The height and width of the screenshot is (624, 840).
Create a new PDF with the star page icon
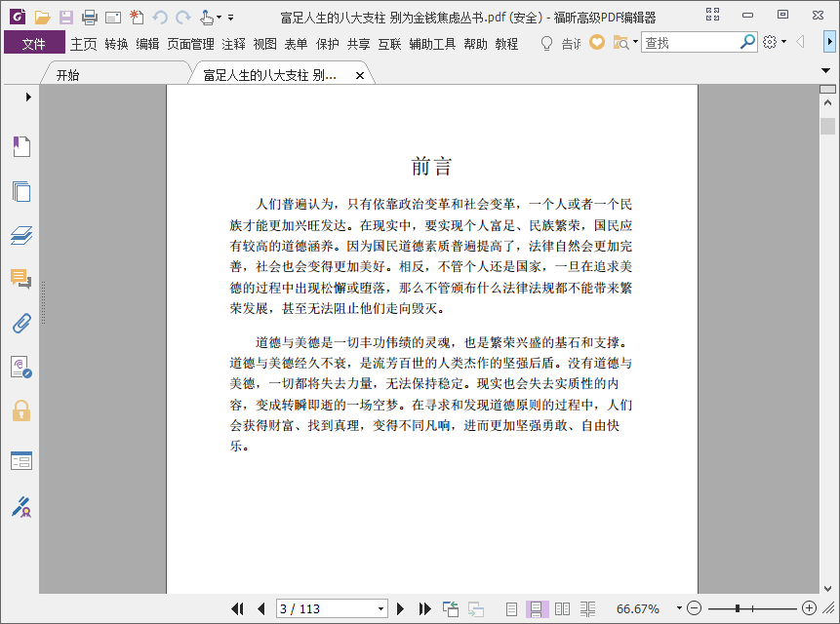137,18
